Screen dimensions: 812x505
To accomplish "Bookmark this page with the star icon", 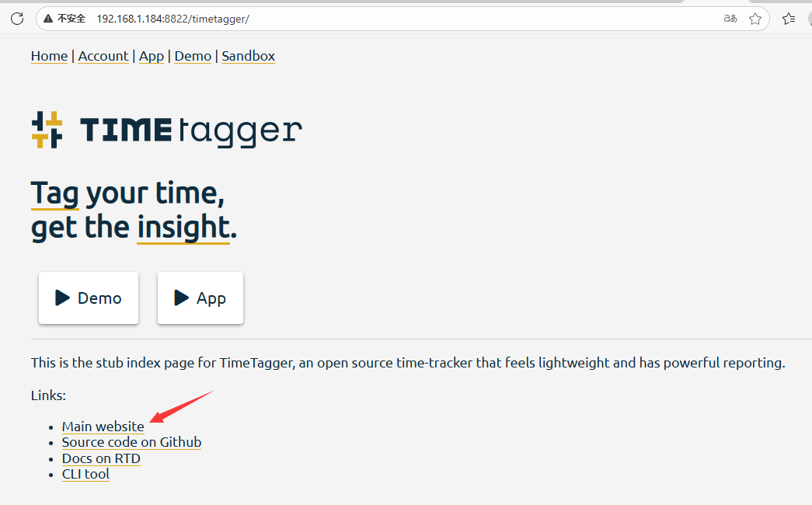I will tap(755, 19).
